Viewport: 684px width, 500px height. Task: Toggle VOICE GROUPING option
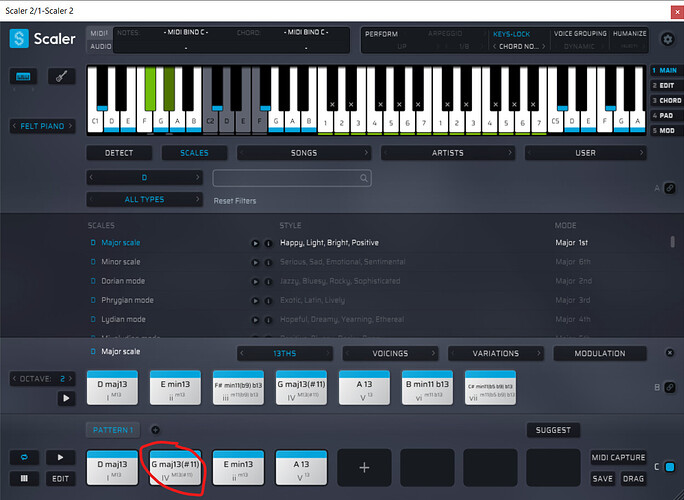[580, 34]
